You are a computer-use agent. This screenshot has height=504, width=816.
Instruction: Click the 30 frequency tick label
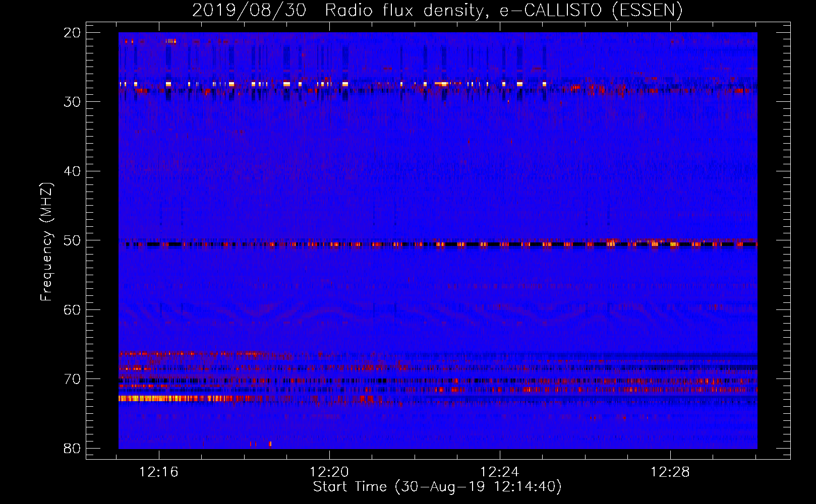(73, 102)
